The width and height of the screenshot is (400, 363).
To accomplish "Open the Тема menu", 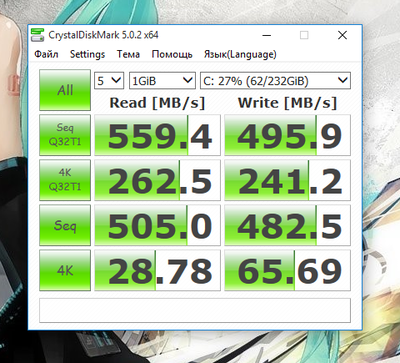I will coord(128,54).
